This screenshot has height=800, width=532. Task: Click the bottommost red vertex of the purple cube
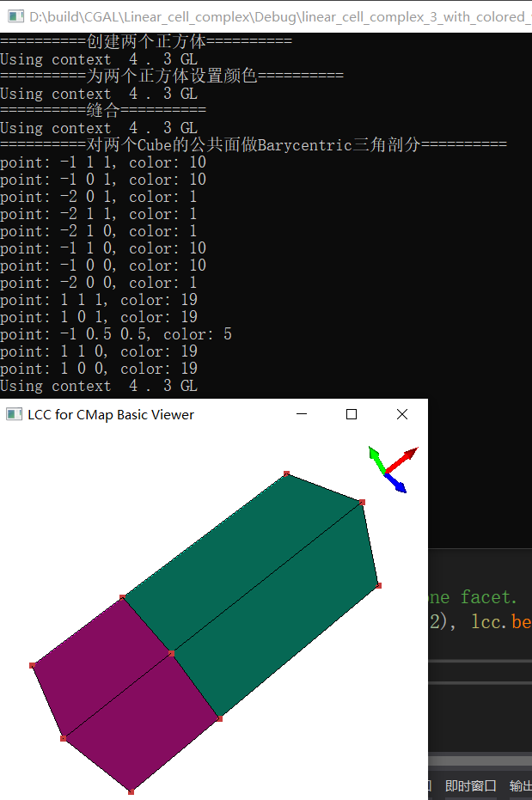pos(131,792)
